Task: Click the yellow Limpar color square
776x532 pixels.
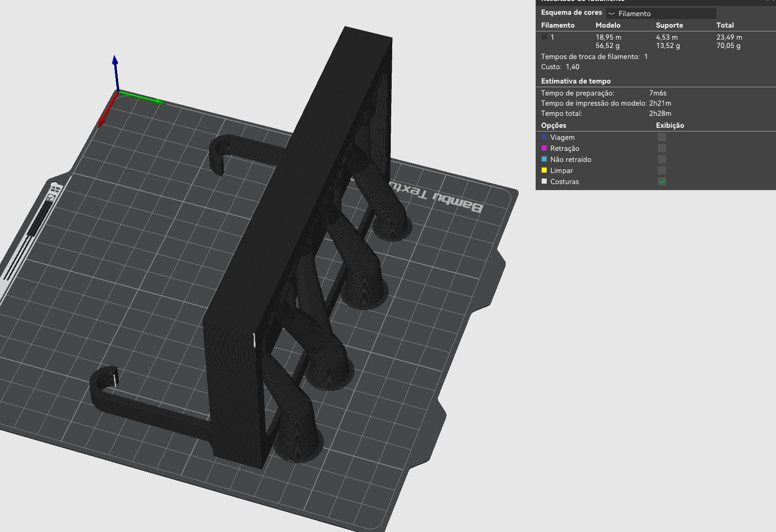Action: point(544,170)
